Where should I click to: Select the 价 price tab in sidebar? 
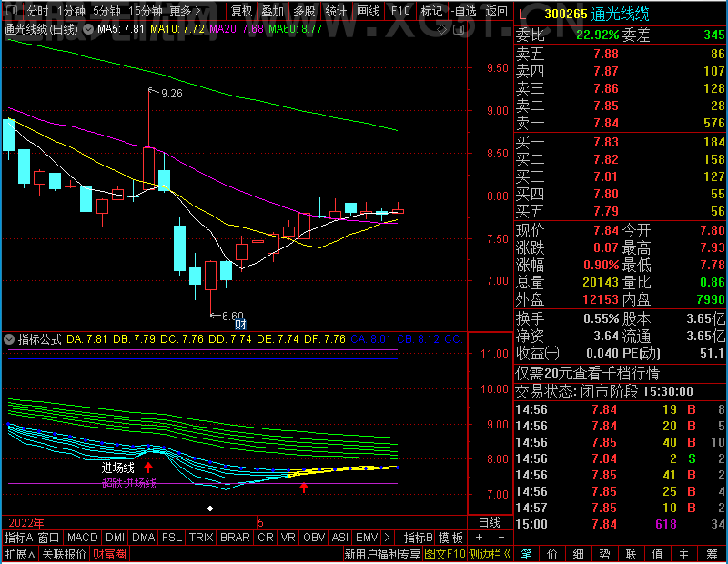click(552, 554)
